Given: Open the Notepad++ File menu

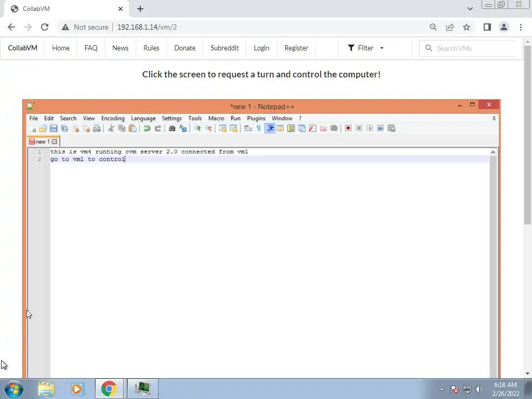Looking at the screenshot, I should pos(34,118).
